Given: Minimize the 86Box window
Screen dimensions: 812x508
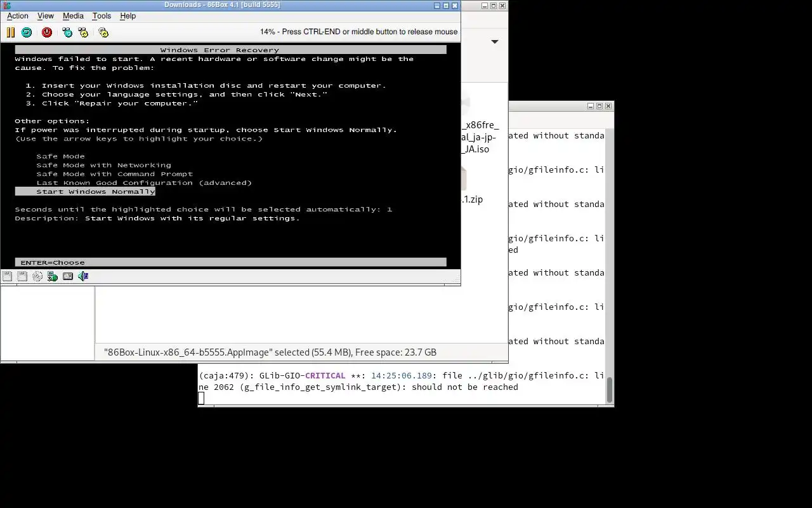Looking at the screenshot, I should [x=436, y=6].
